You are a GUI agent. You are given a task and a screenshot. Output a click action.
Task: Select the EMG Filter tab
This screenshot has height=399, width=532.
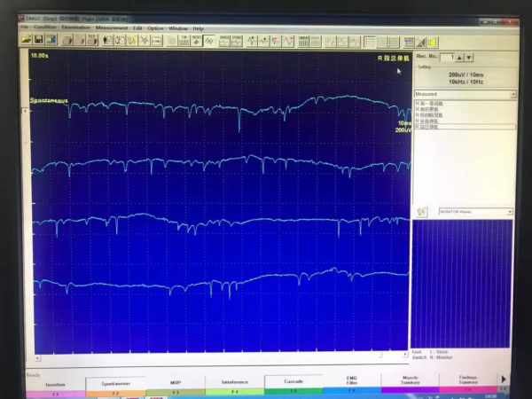click(x=351, y=386)
